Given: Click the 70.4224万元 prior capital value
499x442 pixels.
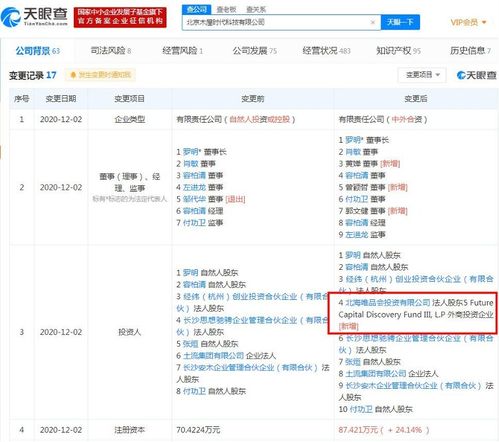Looking at the screenshot, I should pyautogui.click(x=198, y=430).
